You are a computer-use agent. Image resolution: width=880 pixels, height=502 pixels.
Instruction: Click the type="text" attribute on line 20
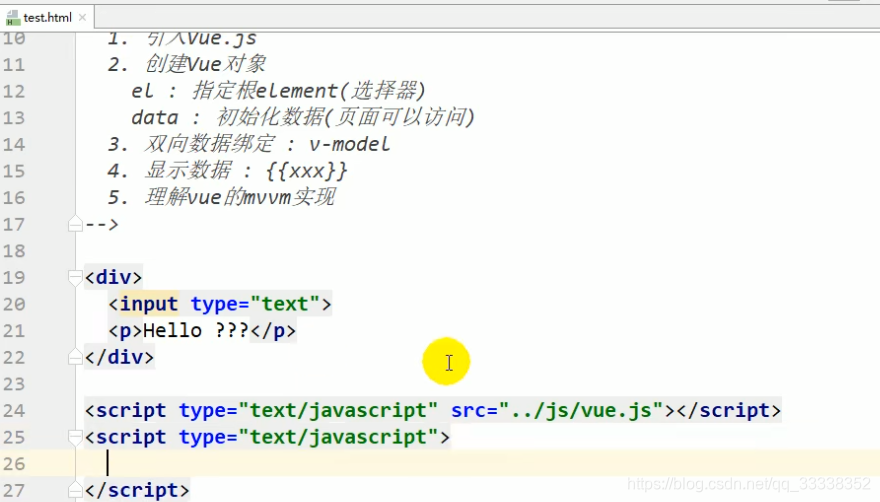[x=255, y=304]
